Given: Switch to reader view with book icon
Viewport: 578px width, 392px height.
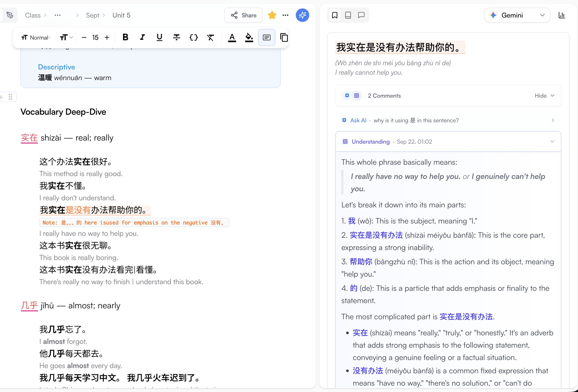Looking at the screenshot, I should click(x=348, y=15).
